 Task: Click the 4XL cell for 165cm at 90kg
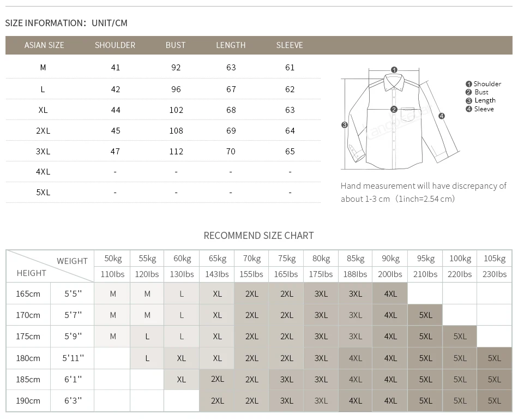coord(390,293)
